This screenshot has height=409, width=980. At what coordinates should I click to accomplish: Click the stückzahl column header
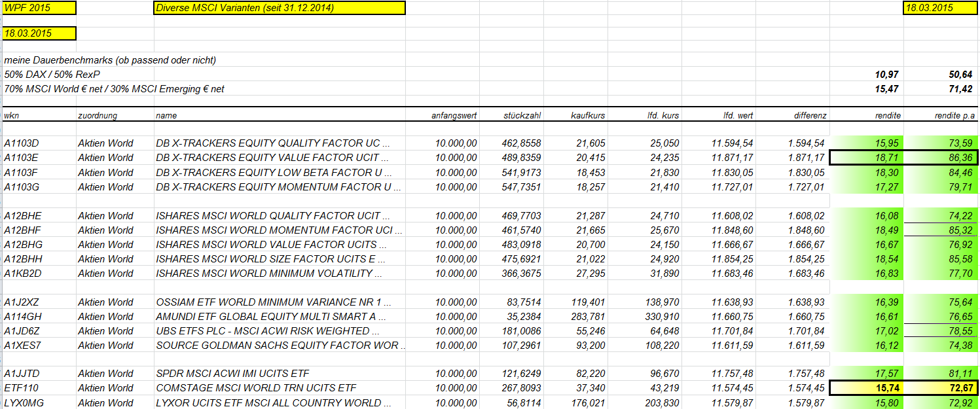pos(522,116)
